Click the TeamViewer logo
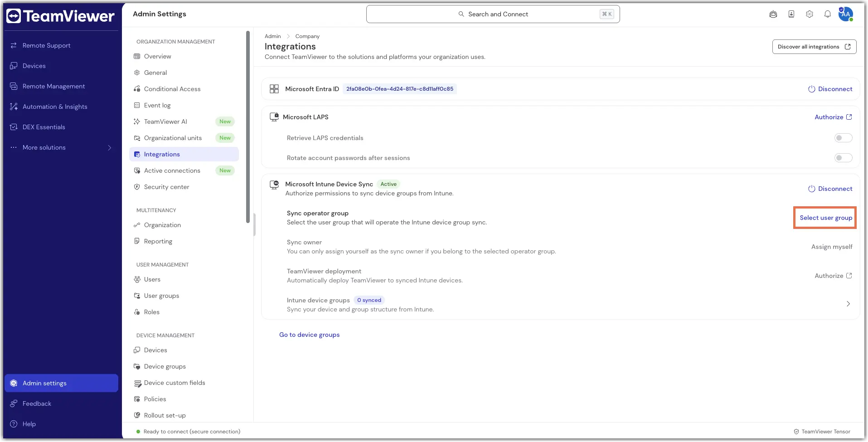Image resolution: width=868 pixels, height=442 pixels. tap(60, 16)
